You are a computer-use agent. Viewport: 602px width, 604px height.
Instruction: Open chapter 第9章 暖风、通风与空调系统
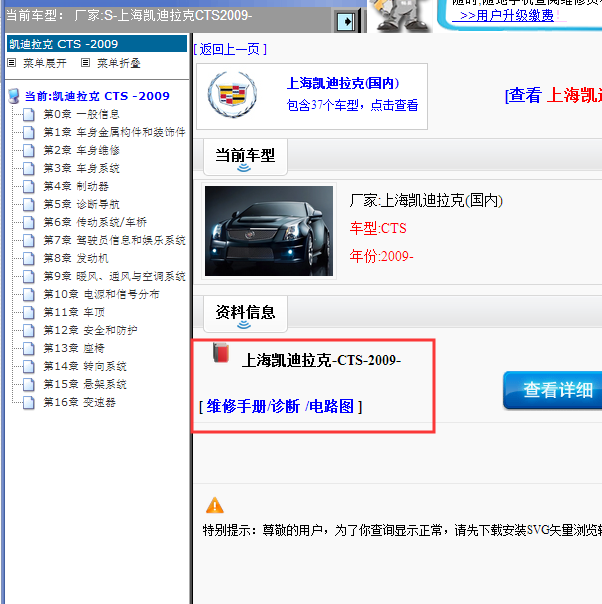click(114, 276)
